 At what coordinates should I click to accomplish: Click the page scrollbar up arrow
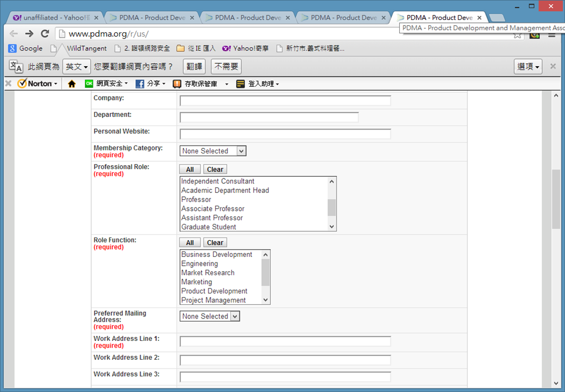pyautogui.click(x=556, y=96)
